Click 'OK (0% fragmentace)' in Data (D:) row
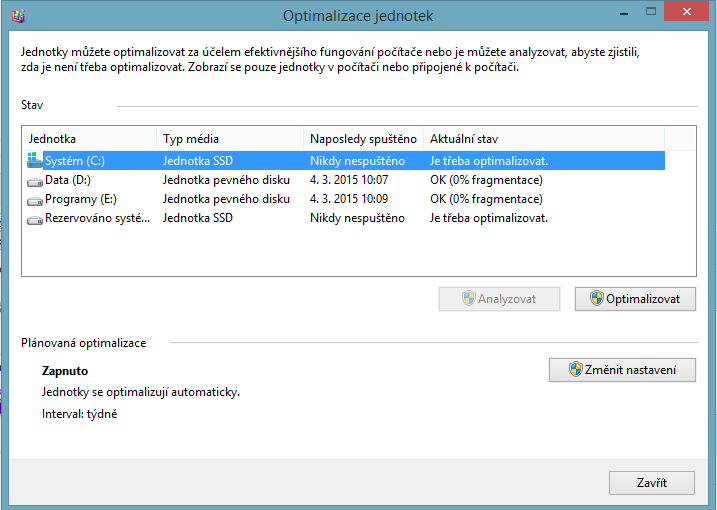The image size is (717, 510). pyautogui.click(x=486, y=180)
